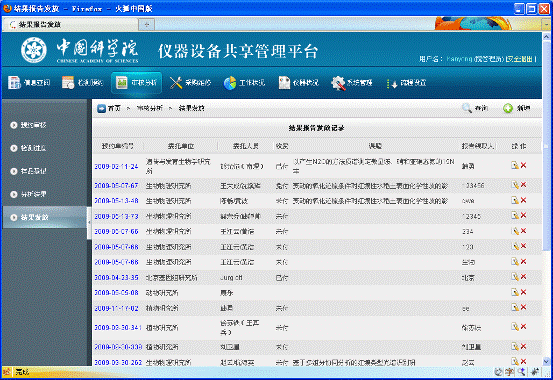553x380 pixels.
Task: Click edit icon for row 2009-03-11-24
Action: [515, 165]
